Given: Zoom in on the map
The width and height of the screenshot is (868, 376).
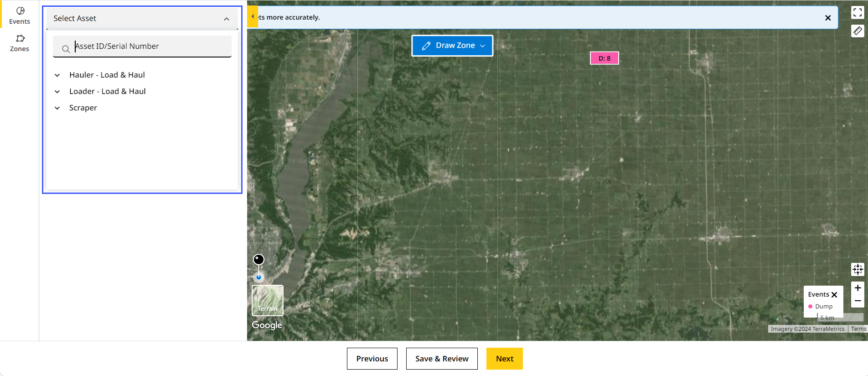Looking at the screenshot, I should pos(858,288).
